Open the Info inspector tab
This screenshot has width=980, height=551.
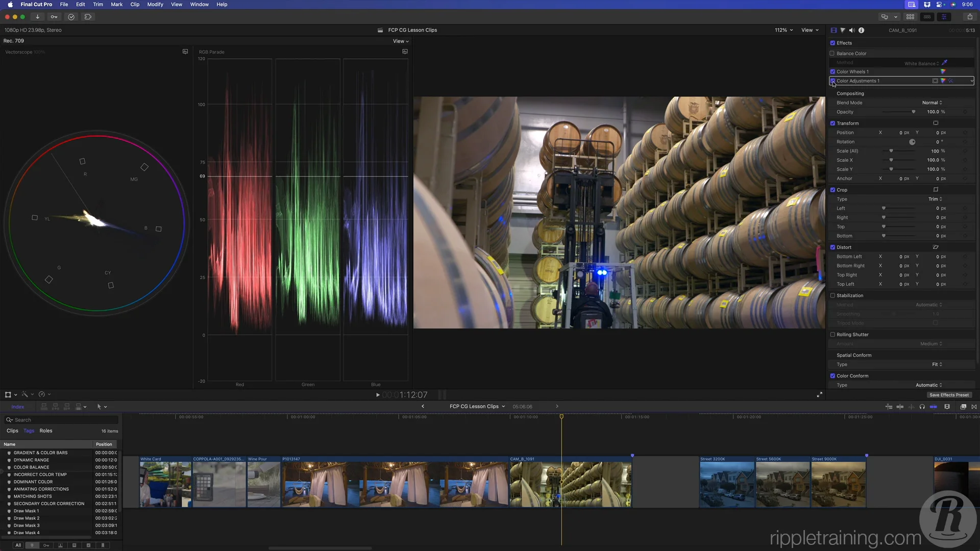862,30
